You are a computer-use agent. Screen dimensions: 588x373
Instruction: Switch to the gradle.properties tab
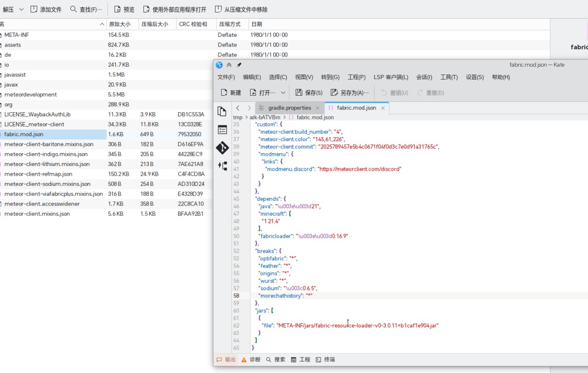pyautogui.click(x=289, y=108)
